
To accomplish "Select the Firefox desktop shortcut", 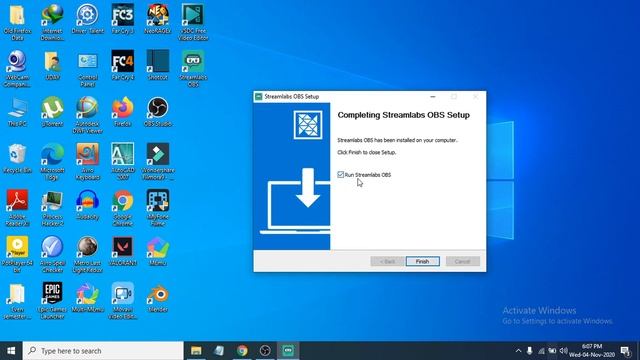I will pos(122,111).
